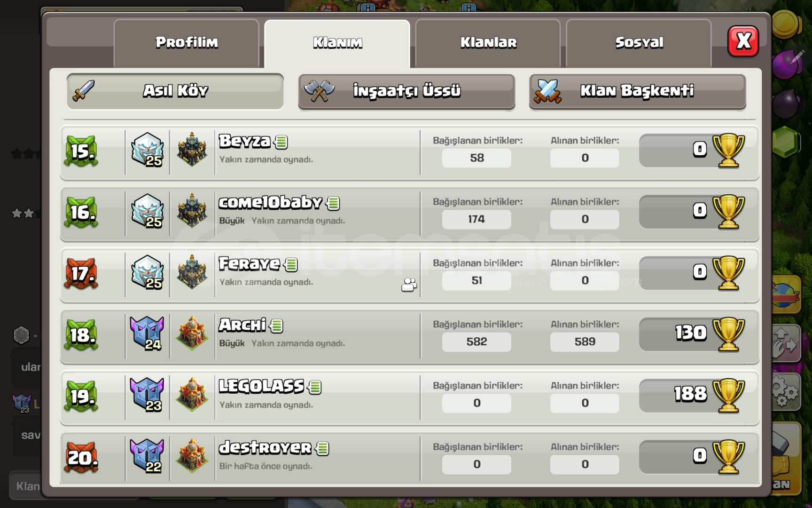This screenshot has width=812, height=508.
Task: Select LEGOLASS's town hall icon
Action: pyautogui.click(x=192, y=395)
